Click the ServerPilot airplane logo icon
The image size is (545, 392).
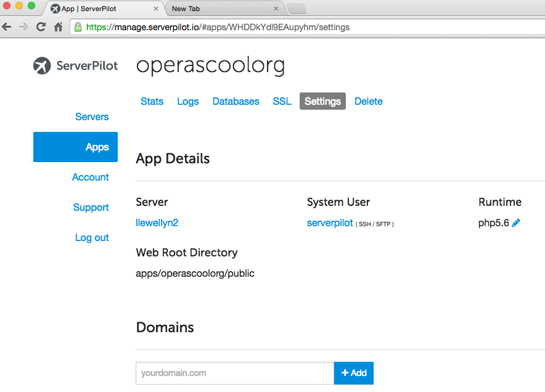[42, 65]
